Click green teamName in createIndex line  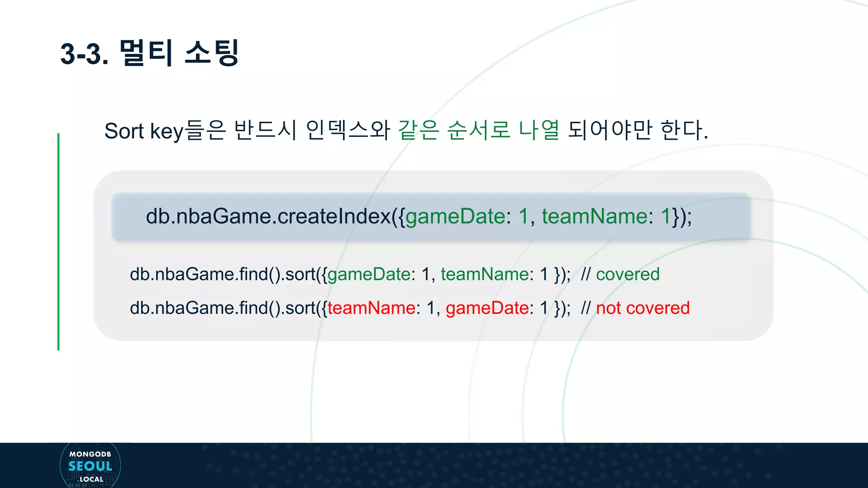coord(594,216)
